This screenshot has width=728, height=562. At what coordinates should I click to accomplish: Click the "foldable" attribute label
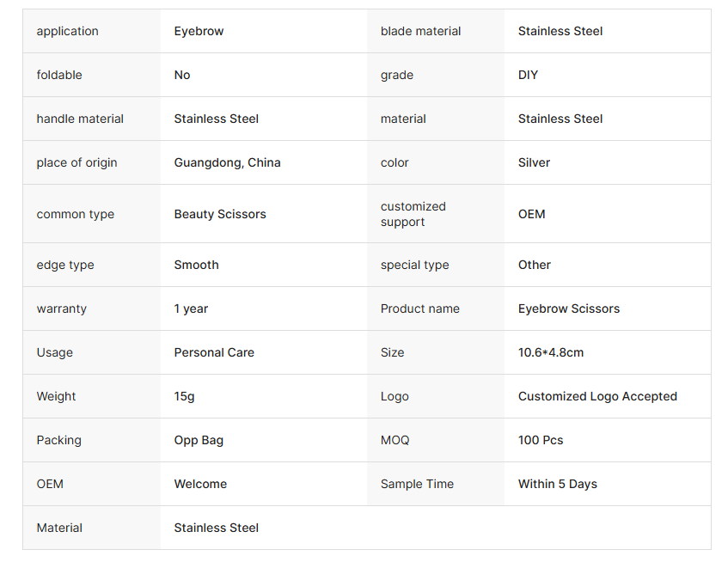(59, 75)
